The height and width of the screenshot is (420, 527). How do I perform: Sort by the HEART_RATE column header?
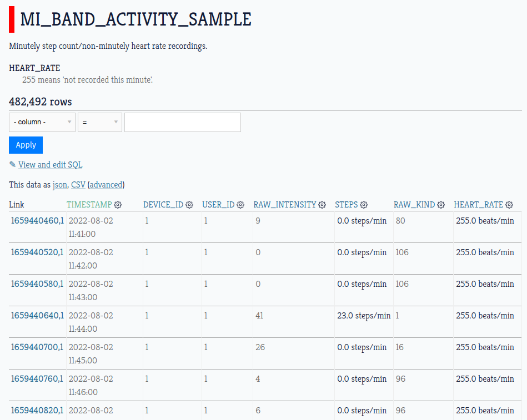coord(479,205)
